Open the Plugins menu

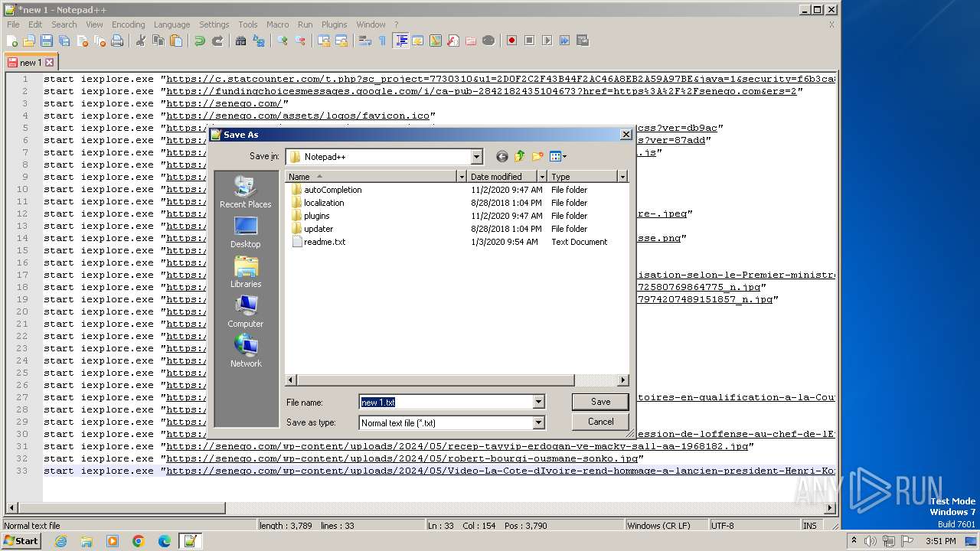coord(334,24)
